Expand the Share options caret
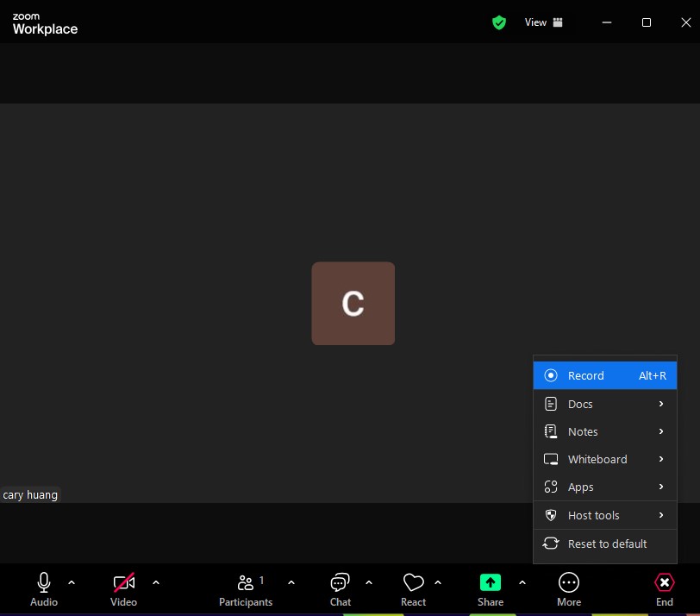 [x=522, y=582]
